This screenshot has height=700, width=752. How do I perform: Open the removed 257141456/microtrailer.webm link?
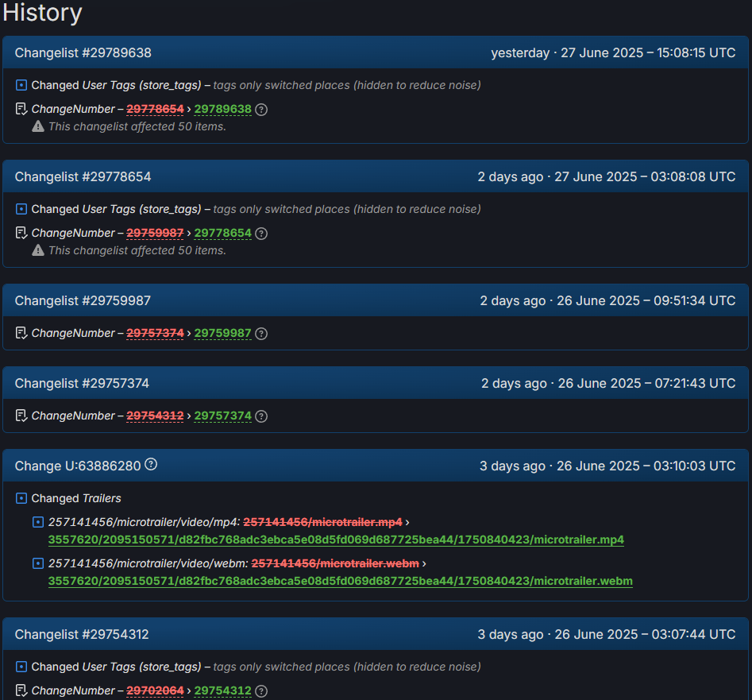pyautogui.click(x=335, y=563)
